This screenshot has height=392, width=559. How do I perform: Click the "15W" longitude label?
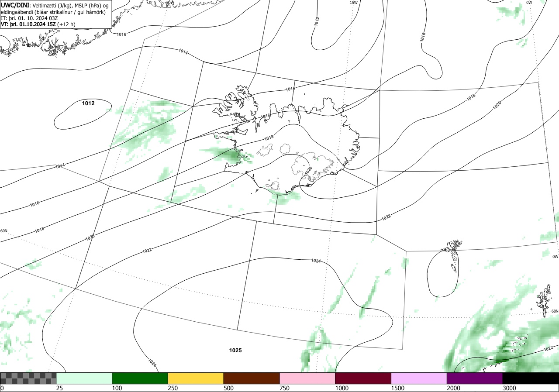(354, 2)
